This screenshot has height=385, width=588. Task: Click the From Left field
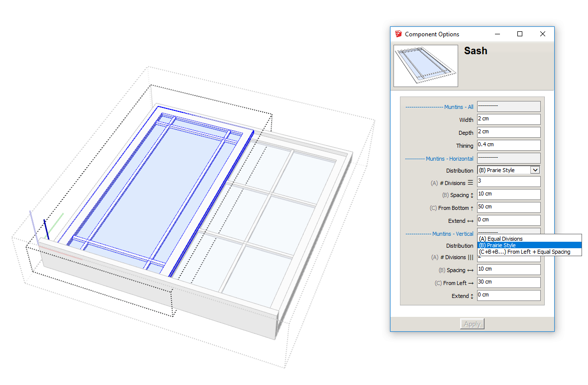508,283
